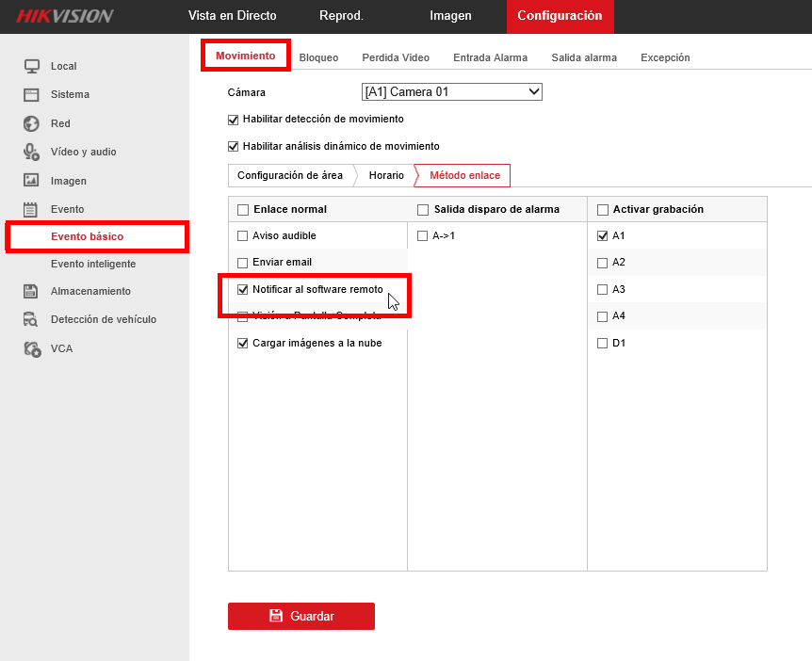Open the VCA sidebar icon
Image resolution: width=812 pixels, height=661 pixels.
[x=32, y=349]
